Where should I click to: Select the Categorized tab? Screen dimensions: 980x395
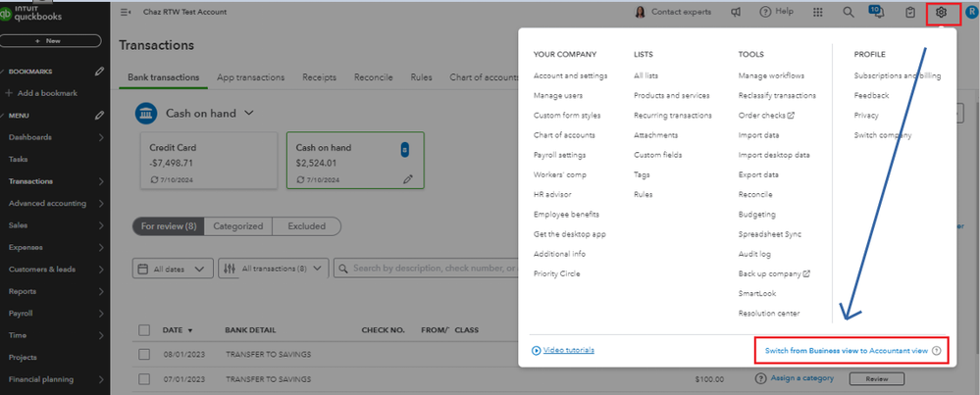[x=238, y=226]
